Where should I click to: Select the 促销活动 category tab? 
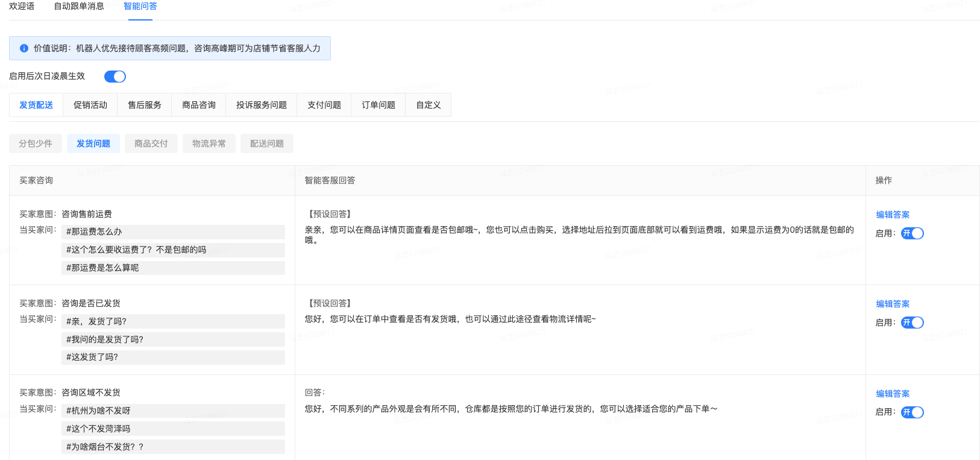[90, 105]
